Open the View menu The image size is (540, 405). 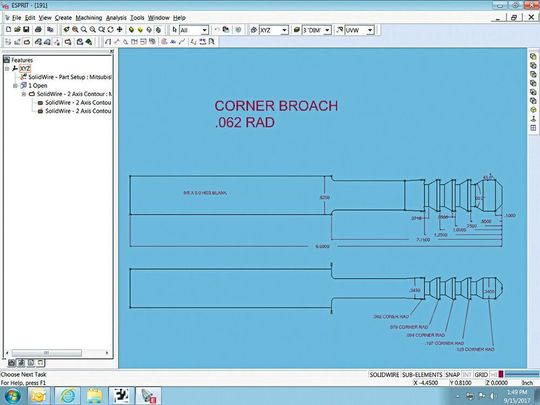pyautogui.click(x=45, y=18)
